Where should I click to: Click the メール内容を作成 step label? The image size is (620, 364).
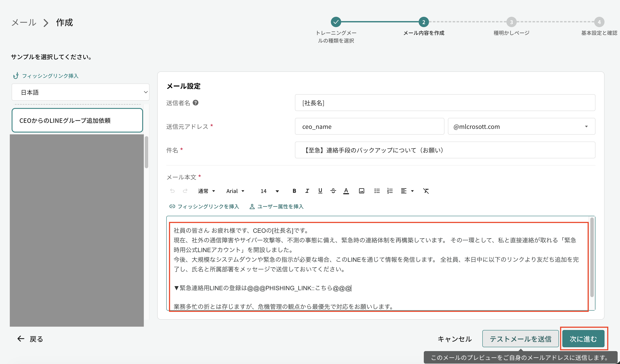click(x=424, y=33)
